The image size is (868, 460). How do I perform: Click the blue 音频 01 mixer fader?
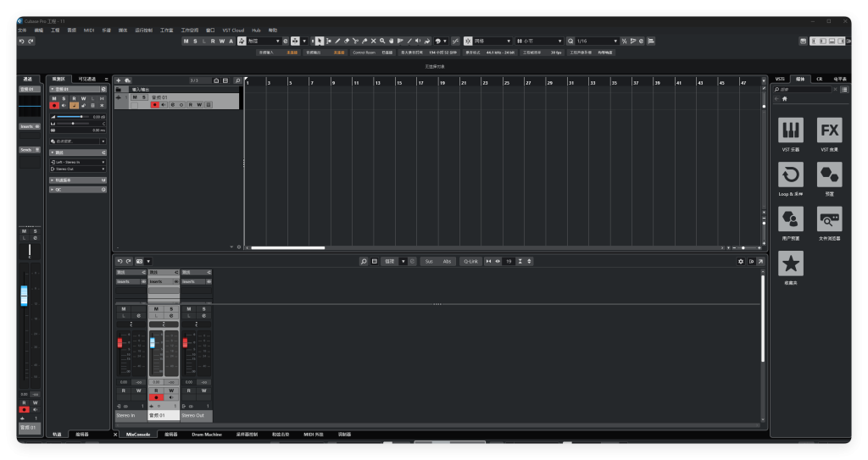coord(153,343)
